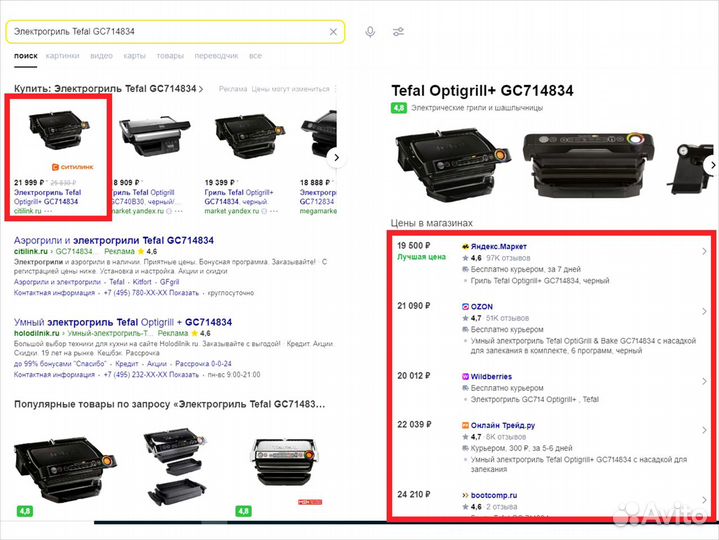The image size is (719, 540).
Task: Open first popular product grill thumbnail
Action: (x=64, y=470)
